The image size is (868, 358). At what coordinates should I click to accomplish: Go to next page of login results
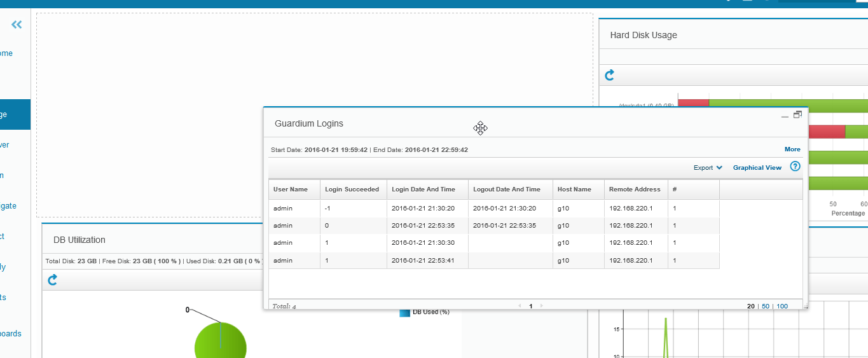tap(541, 306)
